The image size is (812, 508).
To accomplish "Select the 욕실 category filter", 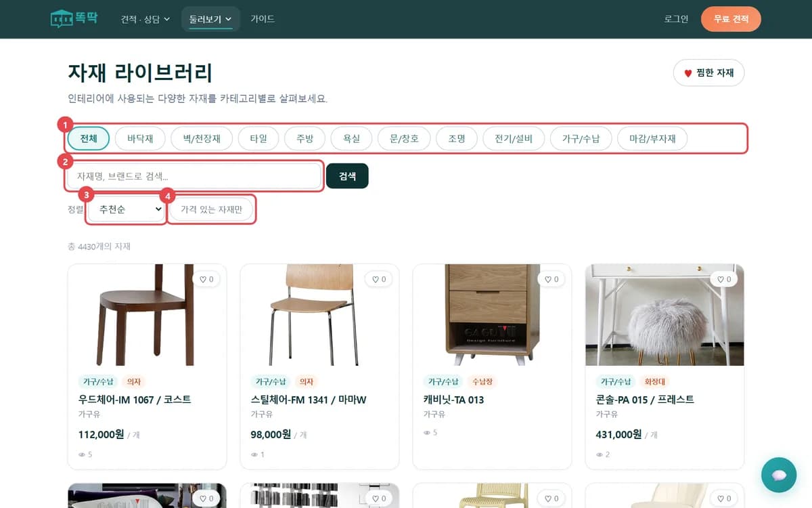I will click(351, 139).
